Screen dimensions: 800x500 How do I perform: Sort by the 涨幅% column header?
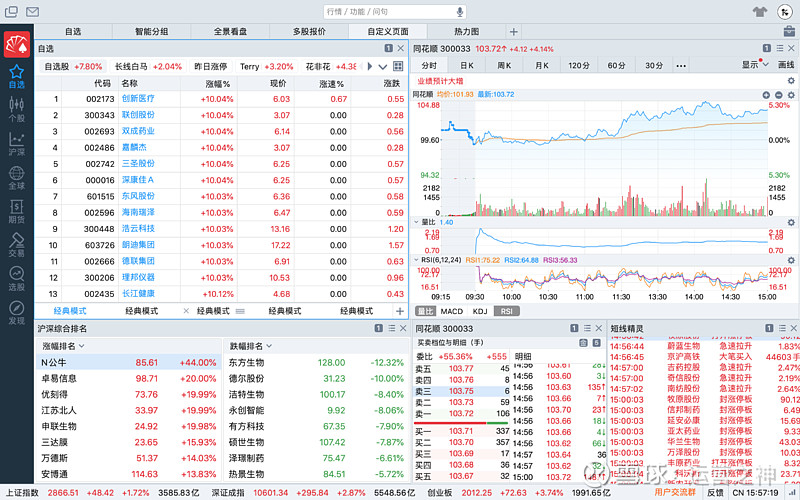tap(217, 83)
